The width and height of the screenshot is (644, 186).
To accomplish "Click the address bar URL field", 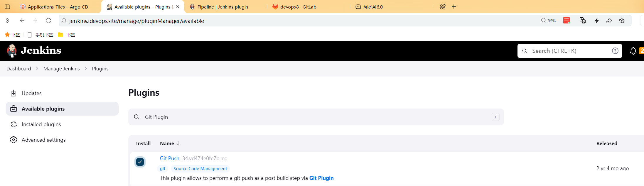I will point(299,21).
